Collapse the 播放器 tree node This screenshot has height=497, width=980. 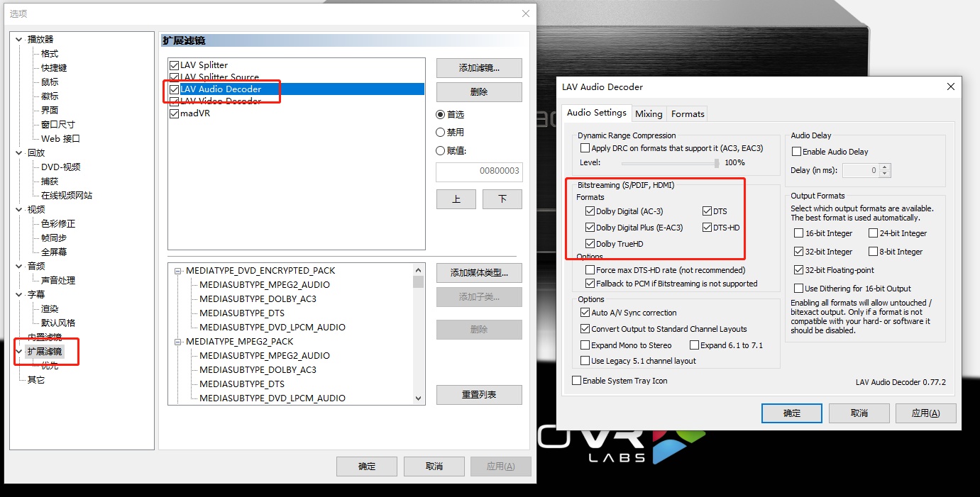point(19,40)
